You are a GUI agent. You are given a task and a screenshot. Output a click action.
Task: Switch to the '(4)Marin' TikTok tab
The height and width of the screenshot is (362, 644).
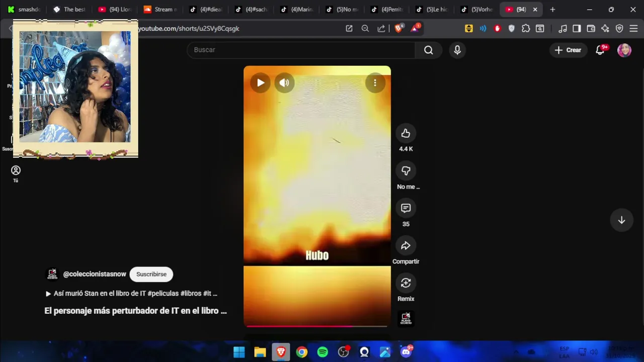tap(296, 10)
